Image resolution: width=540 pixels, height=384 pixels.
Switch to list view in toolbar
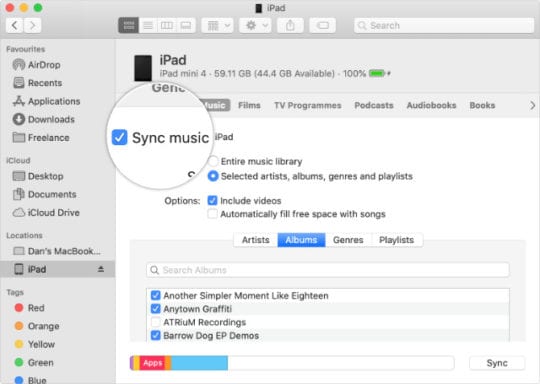click(x=148, y=25)
